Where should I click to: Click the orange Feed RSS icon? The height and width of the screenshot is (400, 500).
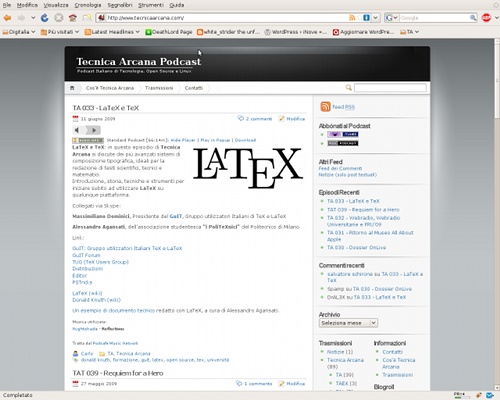click(x=325, y=107)
